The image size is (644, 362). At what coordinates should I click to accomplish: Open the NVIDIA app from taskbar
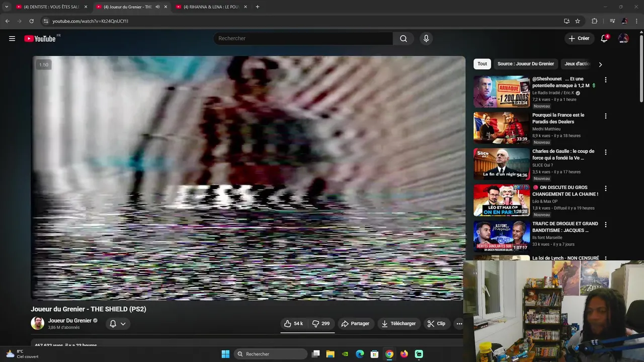coord(345,354)
